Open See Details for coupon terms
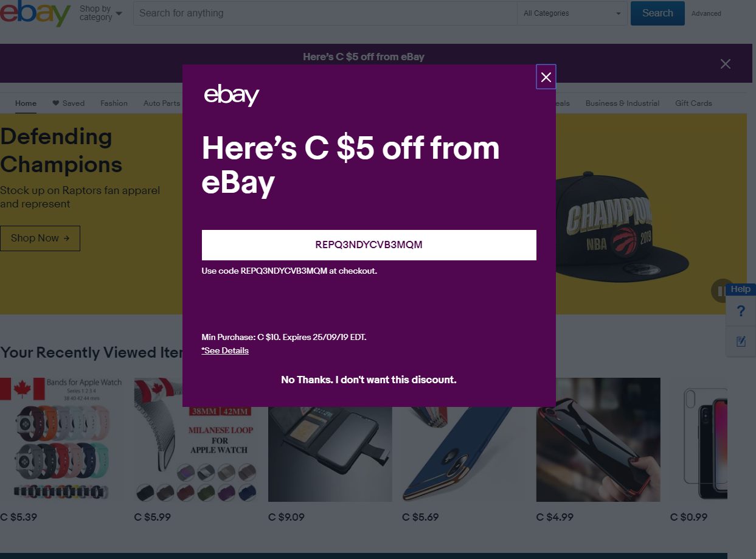The height and width of the screenshot is (559, 756). click(224, 350)
